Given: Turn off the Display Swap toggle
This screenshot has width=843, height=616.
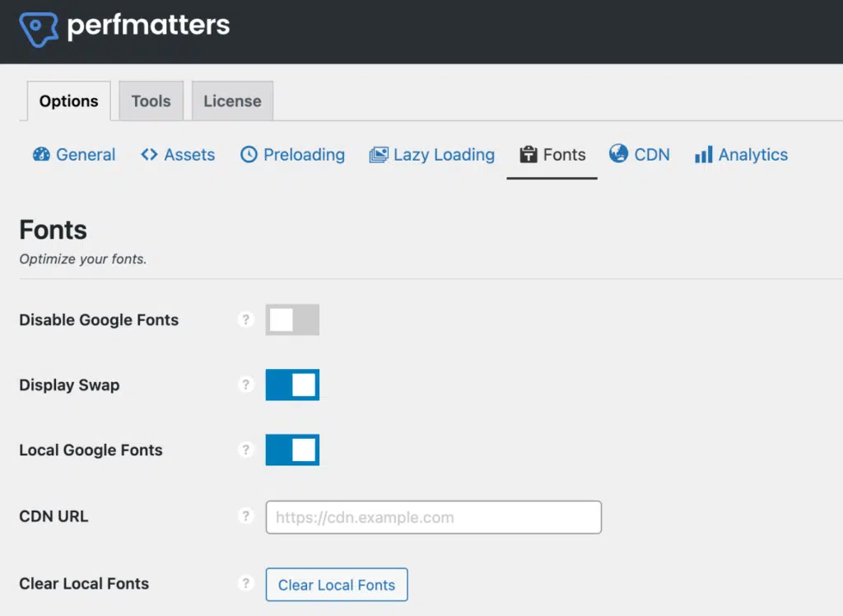Looking at the screenshot, I should point(292,385).
